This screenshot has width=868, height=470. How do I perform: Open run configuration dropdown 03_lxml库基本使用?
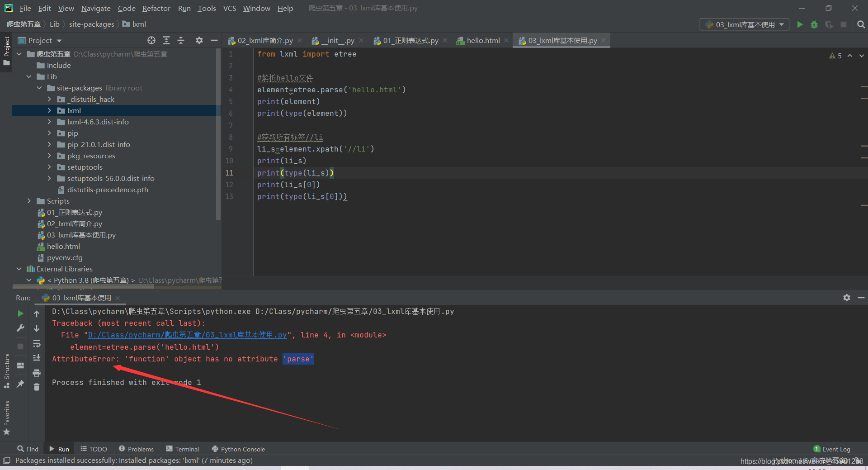click(745, 24)
